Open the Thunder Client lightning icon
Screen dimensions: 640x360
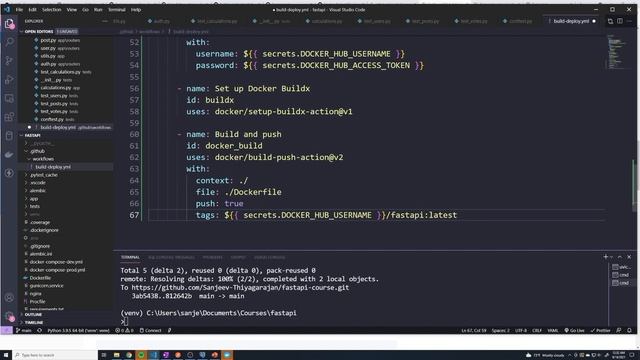(x=9, y=173)
